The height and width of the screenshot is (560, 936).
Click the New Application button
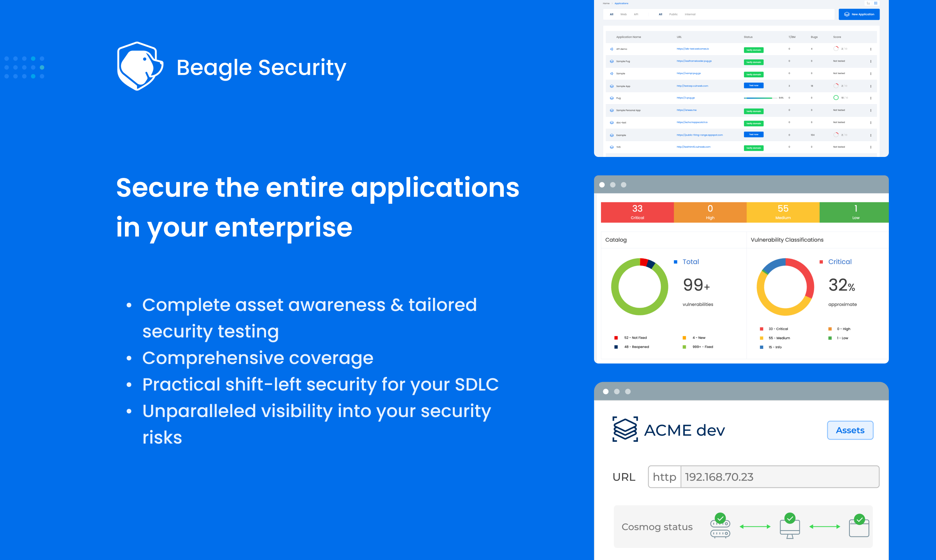[x=859, y=14]
